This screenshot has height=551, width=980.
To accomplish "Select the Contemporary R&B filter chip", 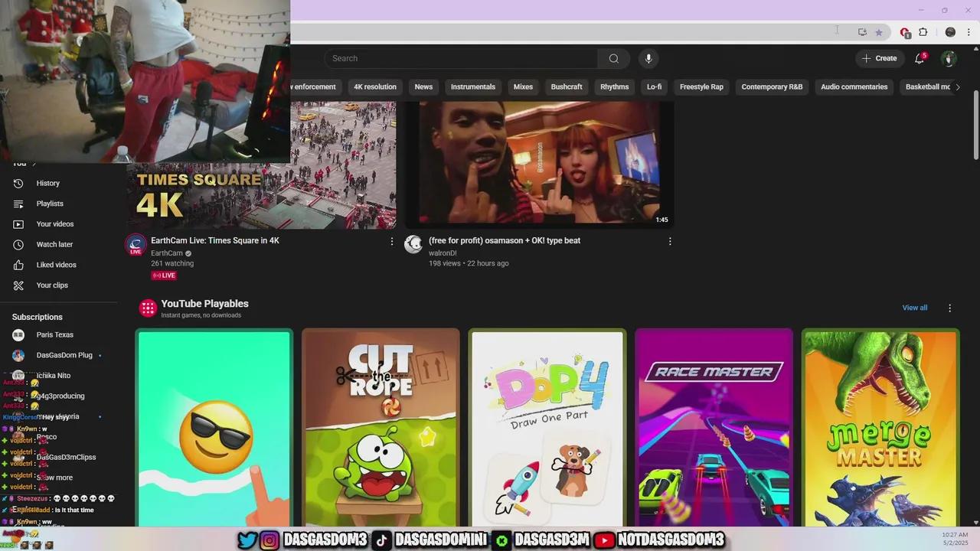I will [772, 86].
